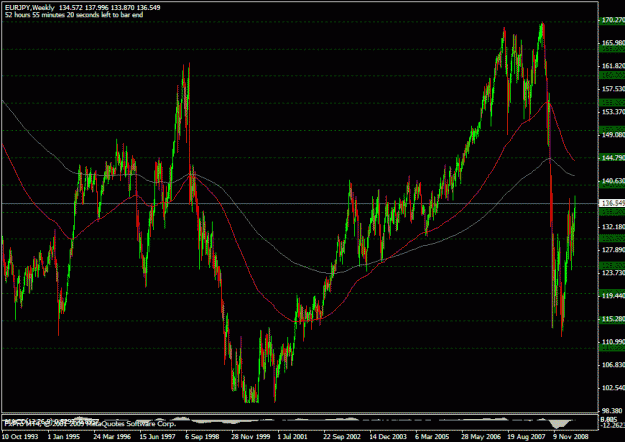Click the 22 Sep 2002 date label
Viewport: 625px width, 442px height.
tap(342, 436)
